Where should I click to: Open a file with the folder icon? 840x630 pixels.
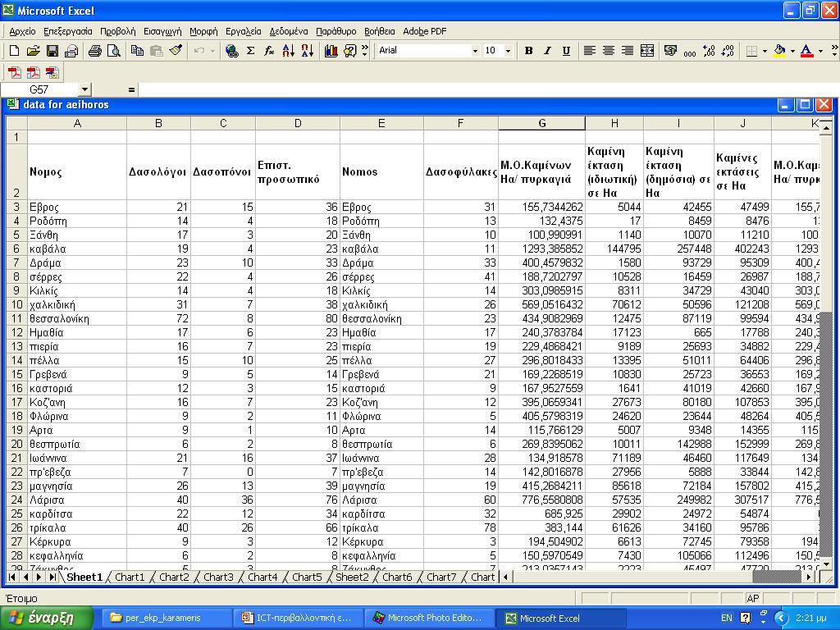tap(33, 51)
